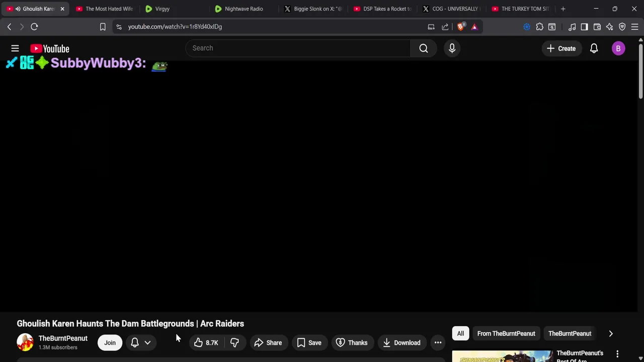The image size is (644, 362).
Task: Toggle the browser sidebar panel
Action: pyautogui.click(x=584, y=27)
